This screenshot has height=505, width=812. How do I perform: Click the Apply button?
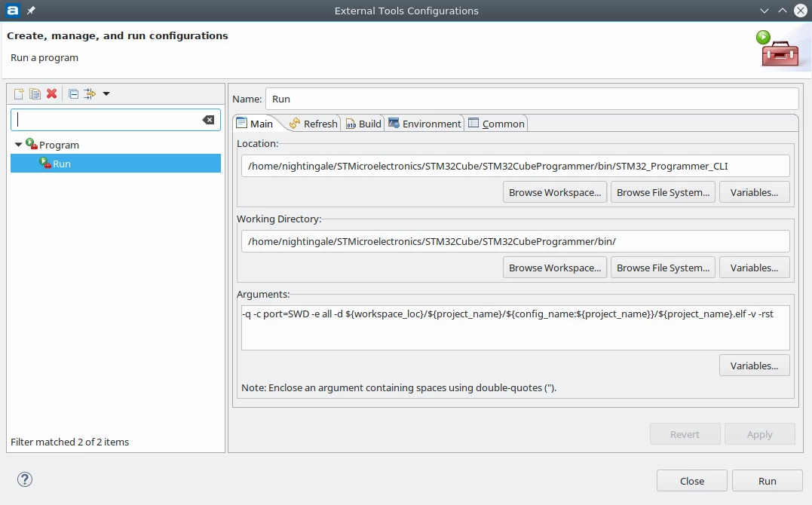pyautogui.click(x=760, y=434)
